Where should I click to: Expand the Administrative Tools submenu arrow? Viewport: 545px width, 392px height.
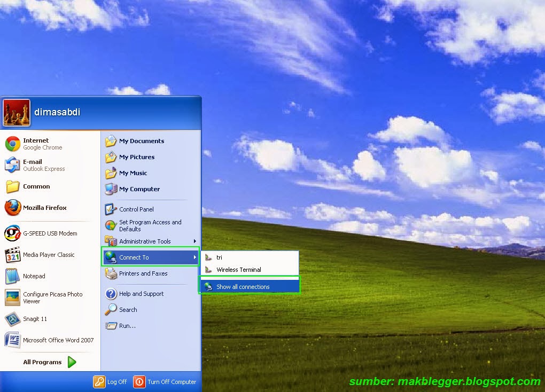point(195,241)
